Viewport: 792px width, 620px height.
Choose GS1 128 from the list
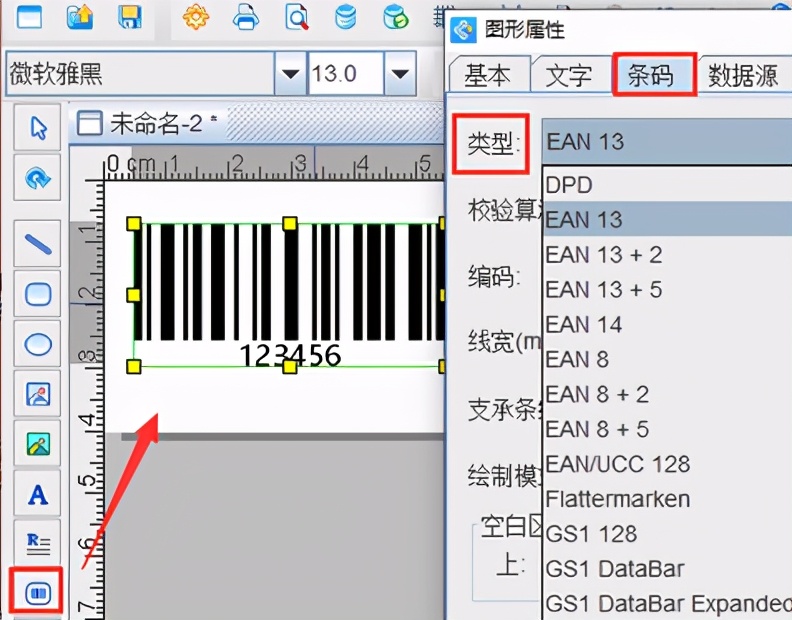pos(668,534)
